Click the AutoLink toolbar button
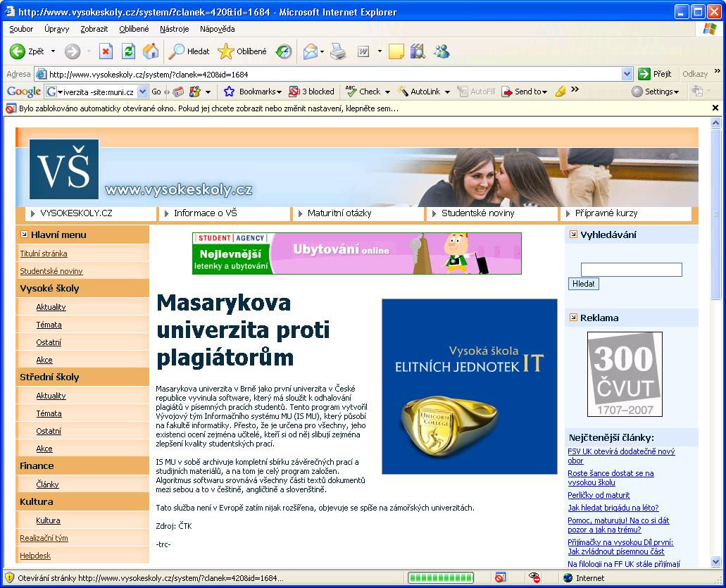Screen dimensions: 726x588 coord(419,92)
